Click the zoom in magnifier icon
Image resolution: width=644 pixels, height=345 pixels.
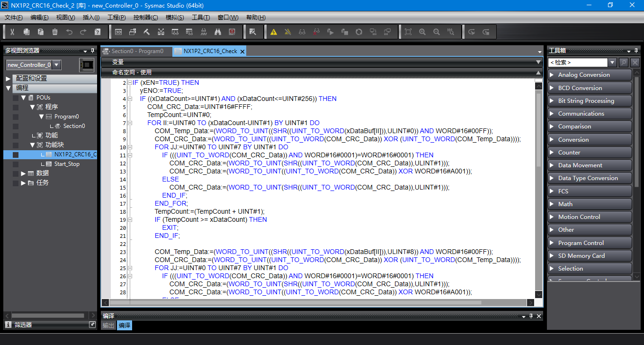click(422, 32)
